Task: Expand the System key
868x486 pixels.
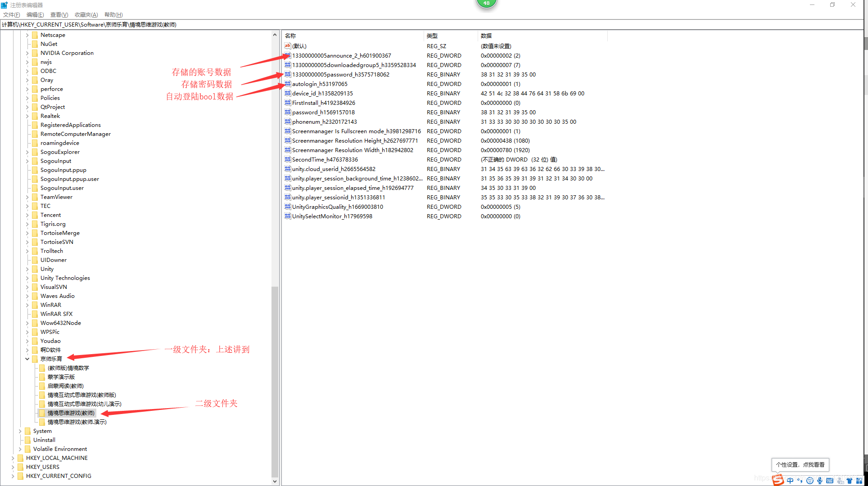Action: click(x=20, y=431)
